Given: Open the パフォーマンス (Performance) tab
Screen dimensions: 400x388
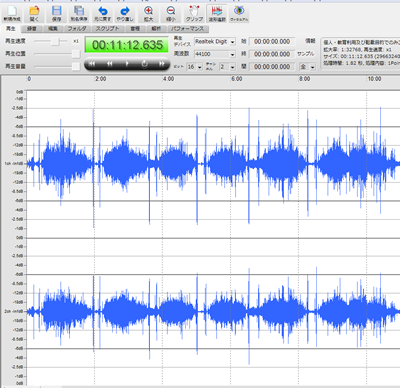Looking at the screenshot, I should coord(189,29).
